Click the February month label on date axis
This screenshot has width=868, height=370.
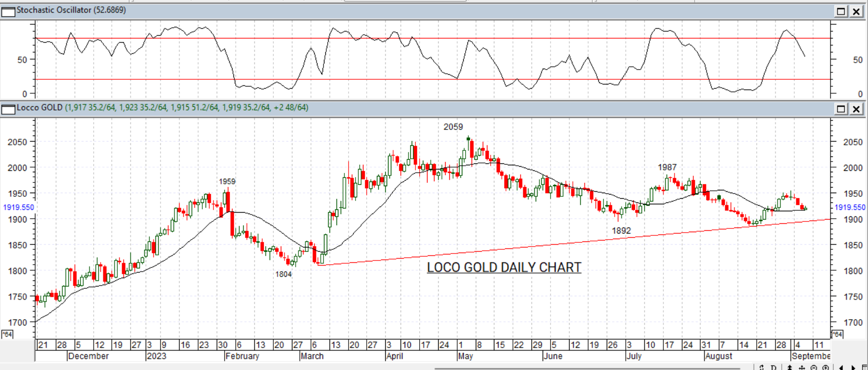[x=242, y=356]
